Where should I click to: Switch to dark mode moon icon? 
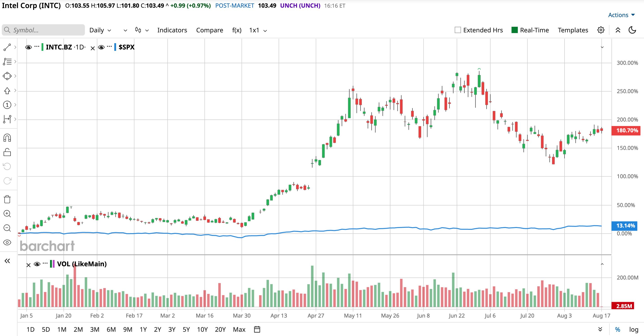point(632,30)
